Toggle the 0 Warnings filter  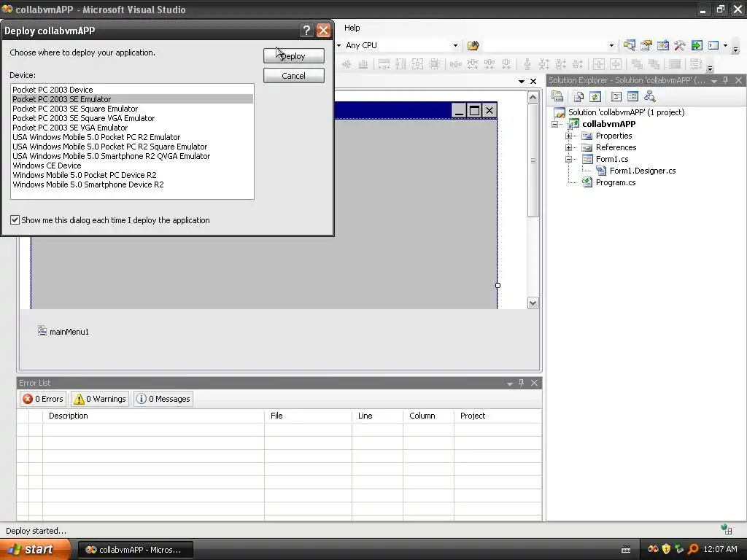coord(99,399)
